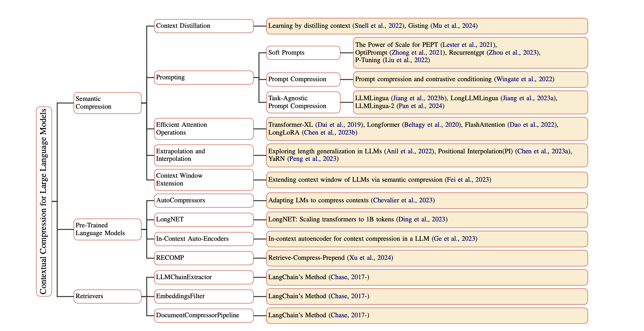Click the word 'LLMLingua-2'
Screen dimensions: 644x331
374,106
